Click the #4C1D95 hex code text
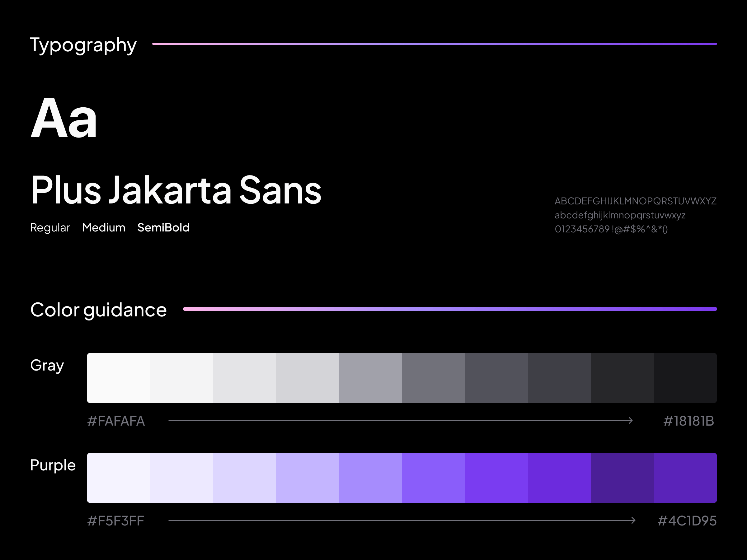 point(687,521)
